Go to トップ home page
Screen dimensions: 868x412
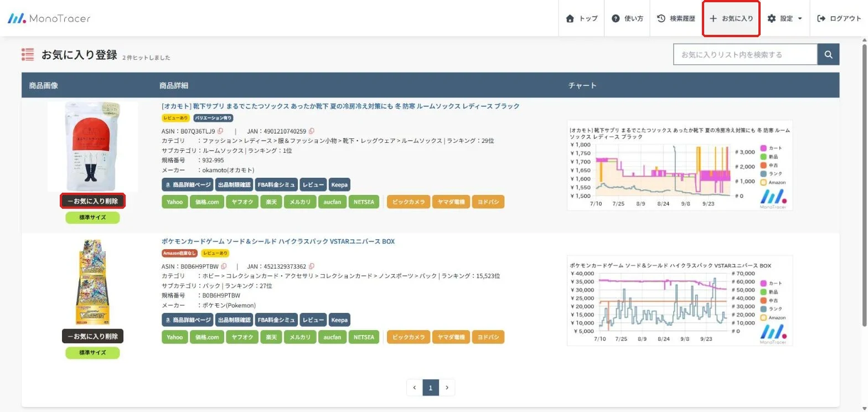pyautogui.click(x=581, y=18)
